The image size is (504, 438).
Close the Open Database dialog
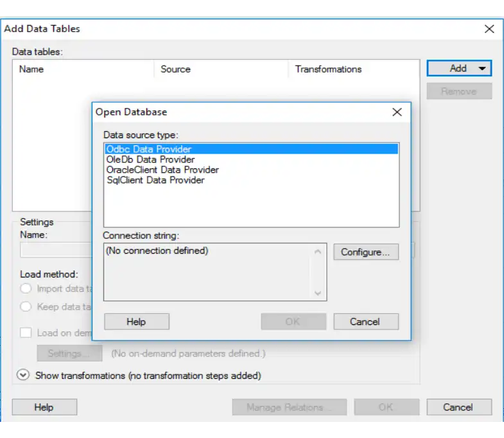(x=397, y=112)
